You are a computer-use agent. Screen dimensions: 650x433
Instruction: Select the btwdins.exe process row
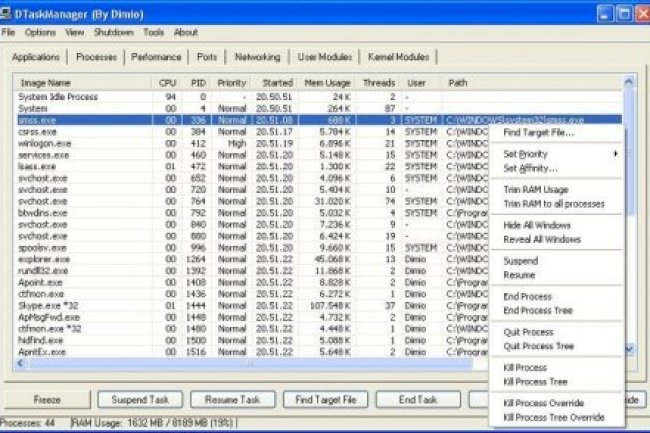point(252,213)
